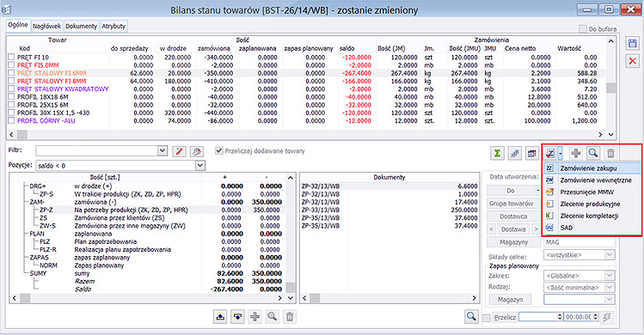Image resolution: width=644 pixels, height=335 pixels.
Task: Choose SAD menu item
Action: [592, 228]
